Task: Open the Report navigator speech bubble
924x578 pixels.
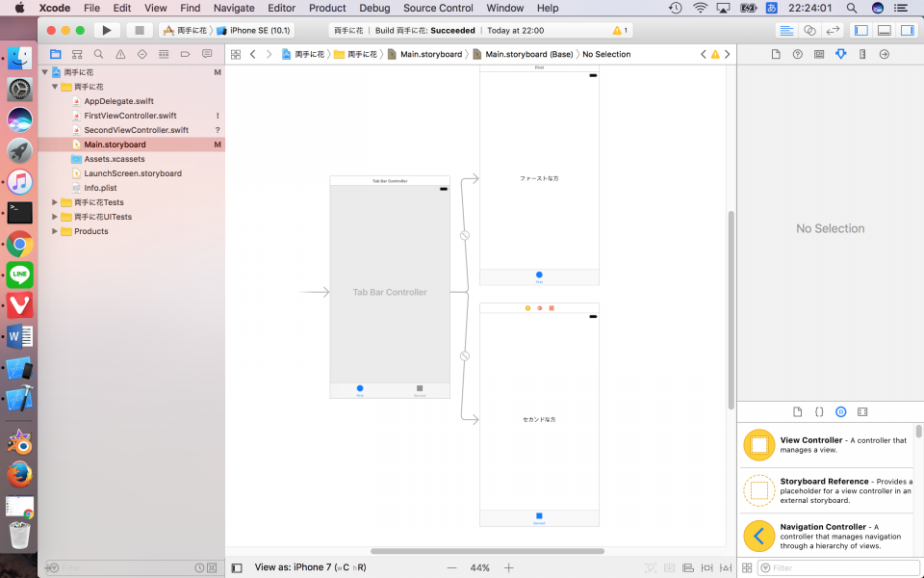Action: pyautogui.click(x=207, y=54)
